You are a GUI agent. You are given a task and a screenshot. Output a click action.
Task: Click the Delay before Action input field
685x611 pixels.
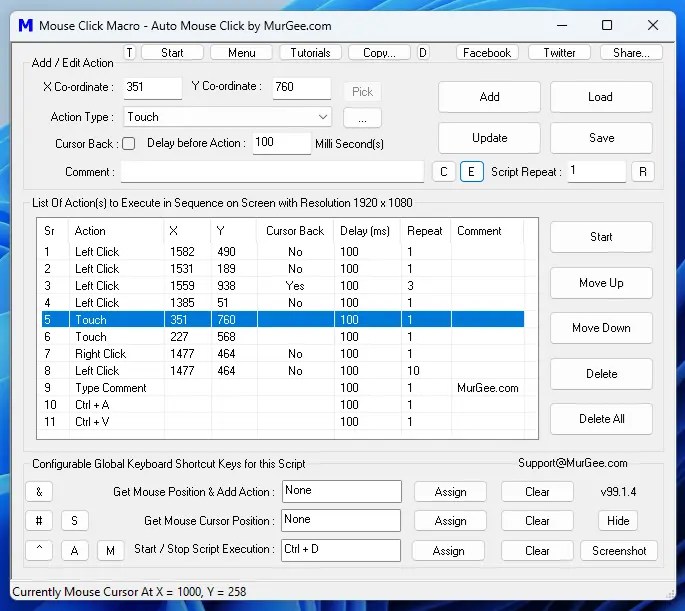281,143
